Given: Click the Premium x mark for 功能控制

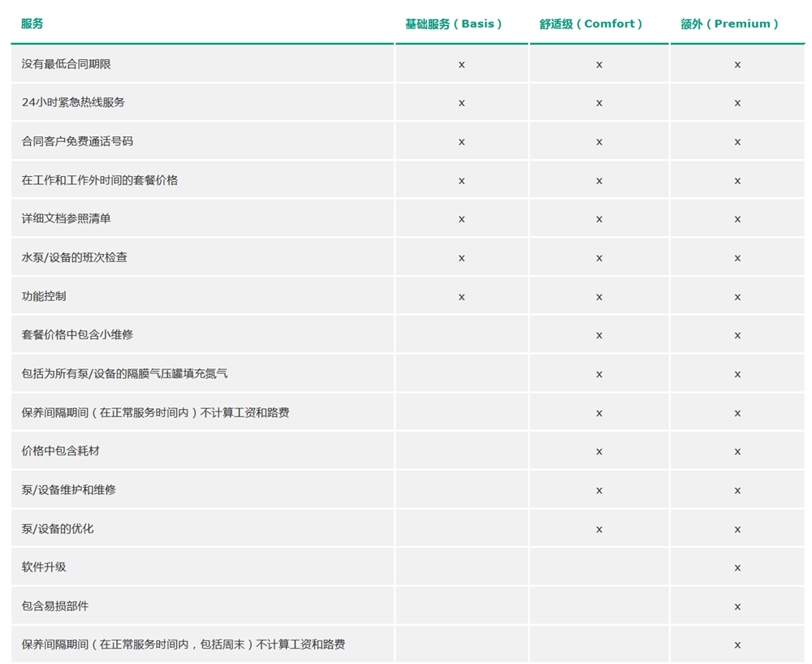Looking at the screenshot, I should (737, 297).
